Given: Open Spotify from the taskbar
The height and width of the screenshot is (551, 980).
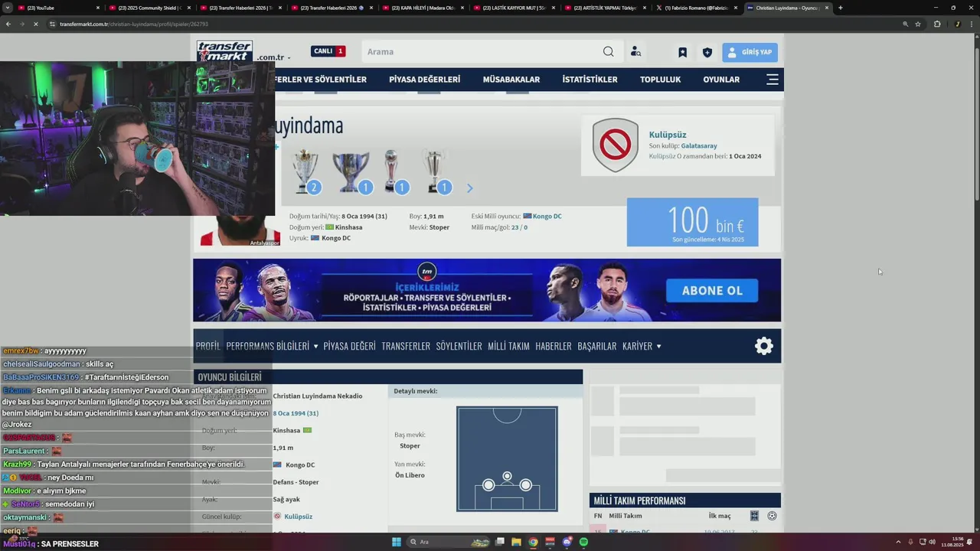Looking at the screenshot, I should click(x=583, y=542).
